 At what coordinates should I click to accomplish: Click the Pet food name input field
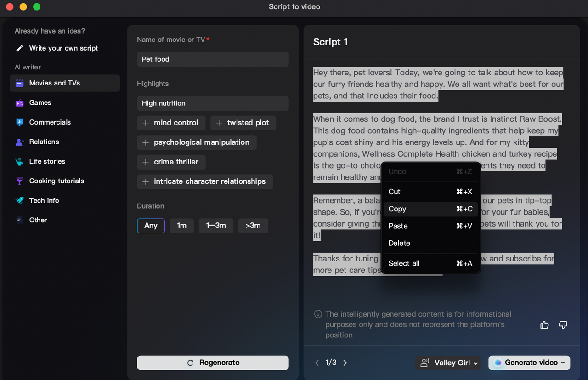pyautogui.click(x=213, y=59)
